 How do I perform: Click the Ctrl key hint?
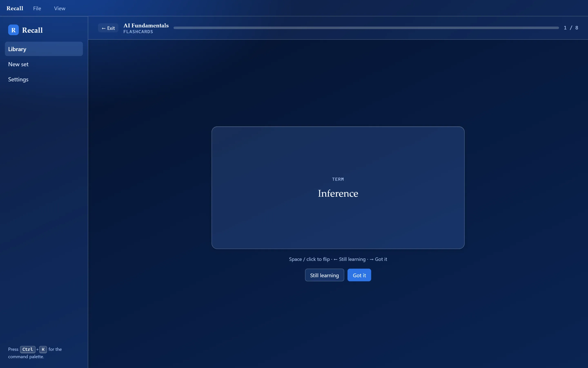[x=28, y=349]
